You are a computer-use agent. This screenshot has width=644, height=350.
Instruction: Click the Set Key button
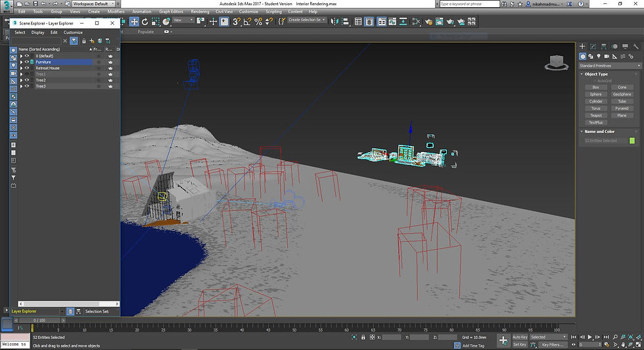click(x=520, y=345)
